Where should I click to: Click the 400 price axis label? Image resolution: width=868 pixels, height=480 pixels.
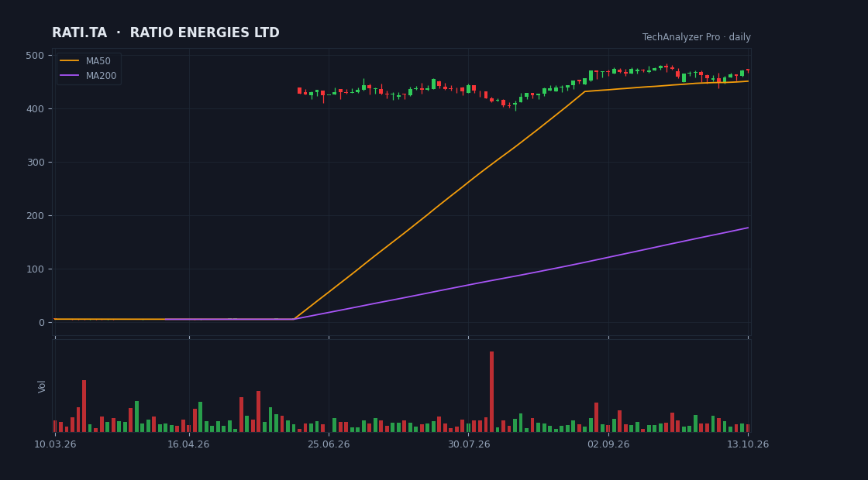[x=36, y=109]
